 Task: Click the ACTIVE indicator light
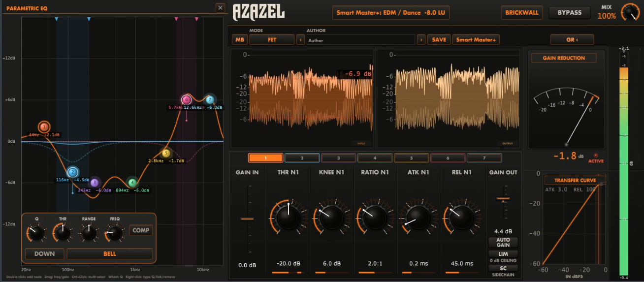596,156
